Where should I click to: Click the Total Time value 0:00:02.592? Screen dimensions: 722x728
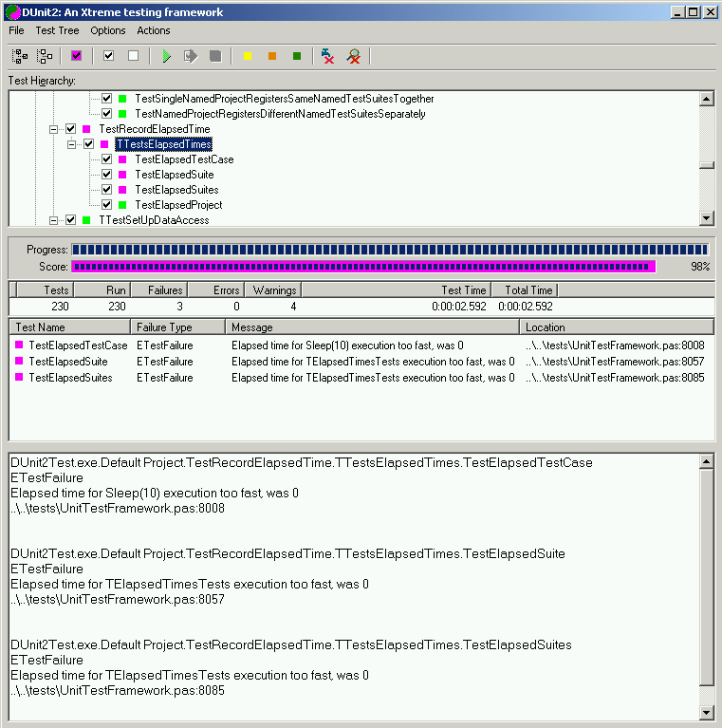(526, 307)
